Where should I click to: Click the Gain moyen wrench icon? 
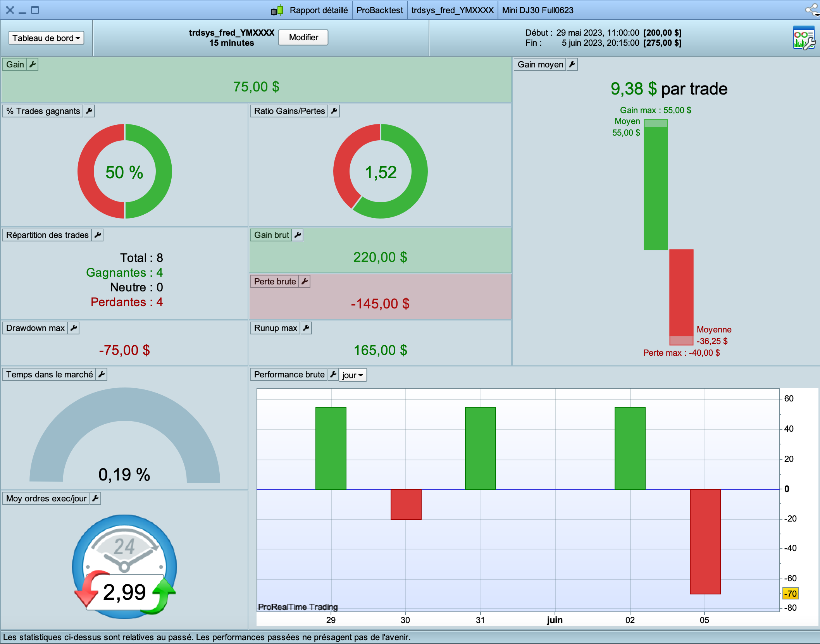pyautogui.click(x=572, y=64)
